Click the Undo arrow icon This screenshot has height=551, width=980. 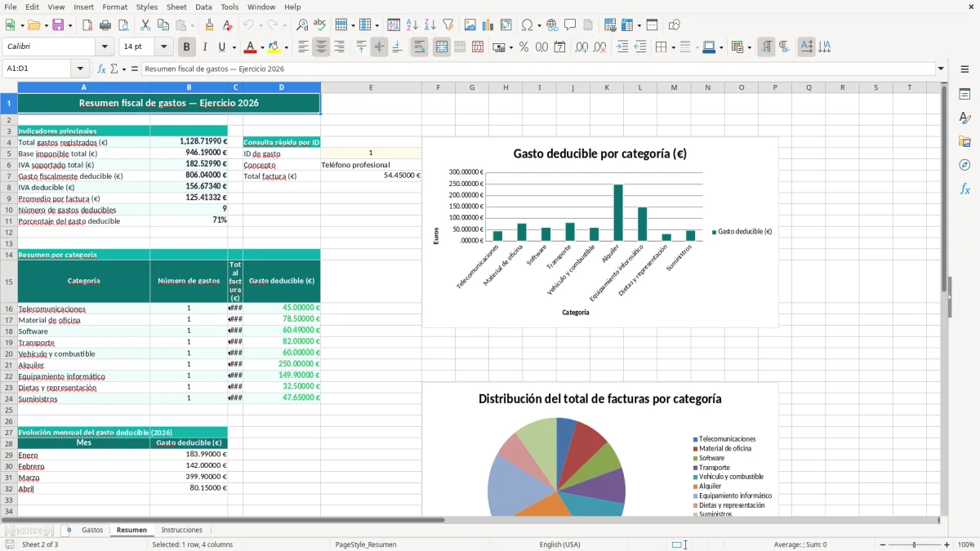click(248, 25)
